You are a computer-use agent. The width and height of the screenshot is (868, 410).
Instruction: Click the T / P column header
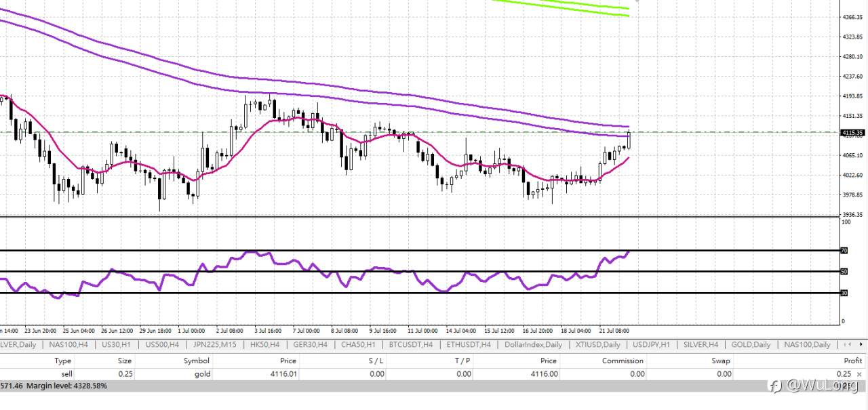coord(461,361)
